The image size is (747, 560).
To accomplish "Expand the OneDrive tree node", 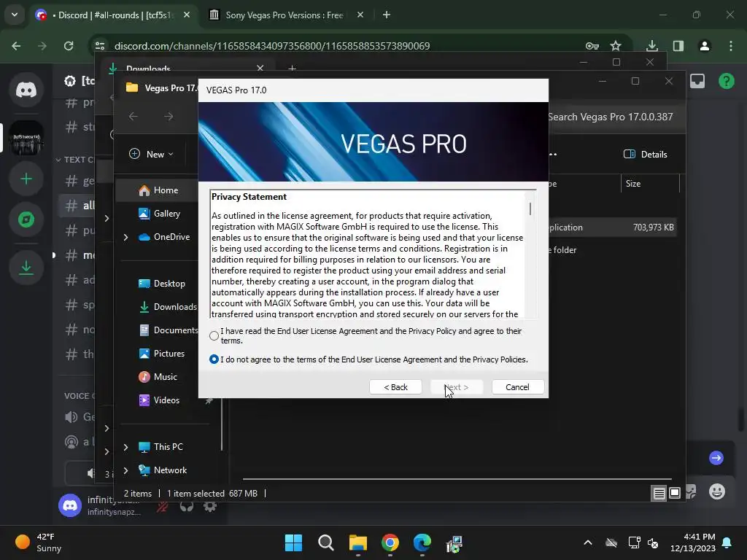I will click(x=125, y=237).
